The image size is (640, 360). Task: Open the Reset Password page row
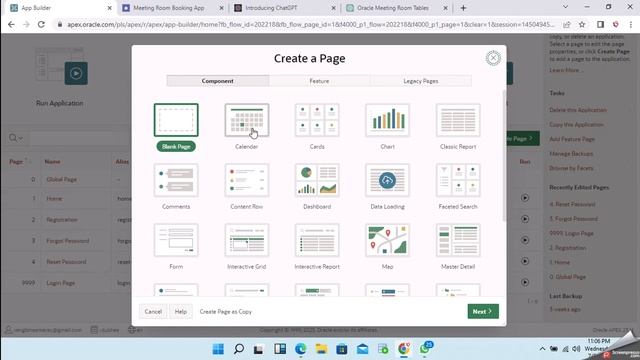(x=67, y=262)
